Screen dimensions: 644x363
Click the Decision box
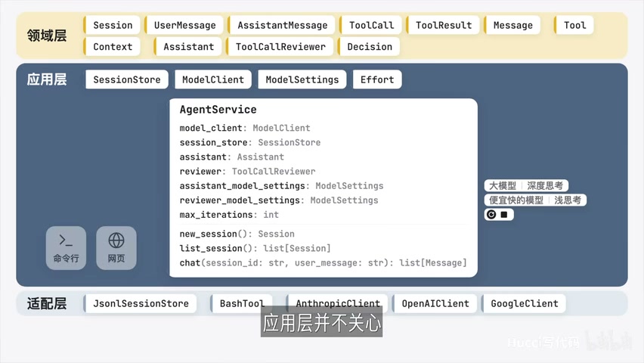click(369, 46)
